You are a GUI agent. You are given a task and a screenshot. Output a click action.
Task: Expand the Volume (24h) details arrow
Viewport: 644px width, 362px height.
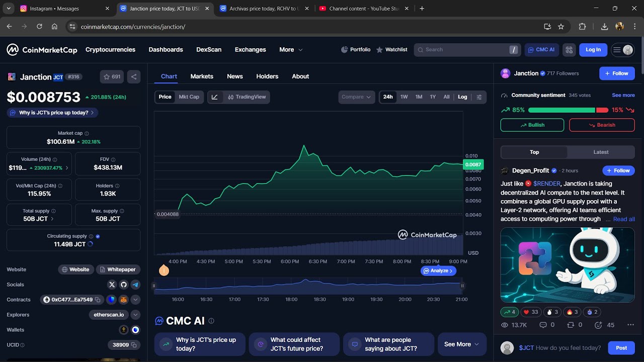click(67, 168)
